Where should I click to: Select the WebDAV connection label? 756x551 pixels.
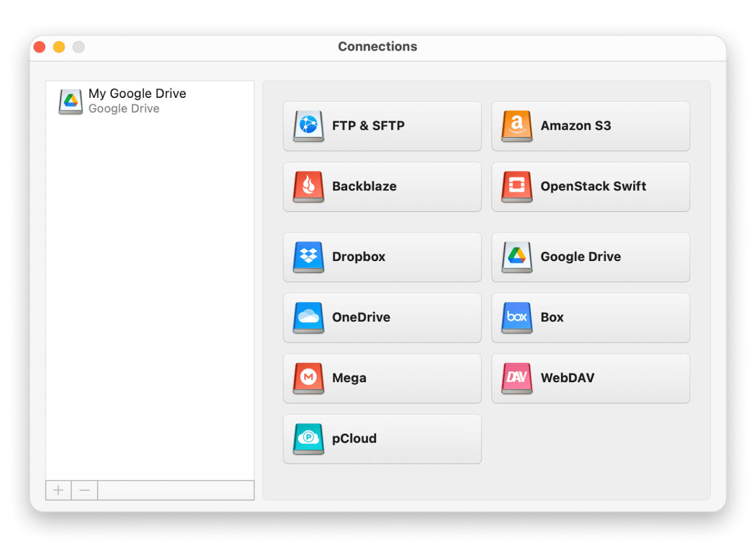(x=567, y=378)
